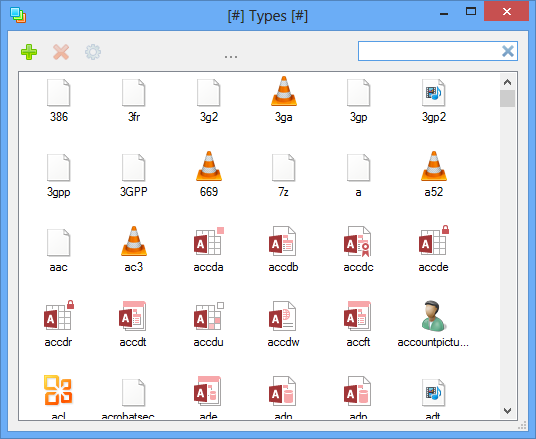Viewport: 536px width, 439px height.
Task: Select the adp Access project icon
Action: tap(358, 391)
